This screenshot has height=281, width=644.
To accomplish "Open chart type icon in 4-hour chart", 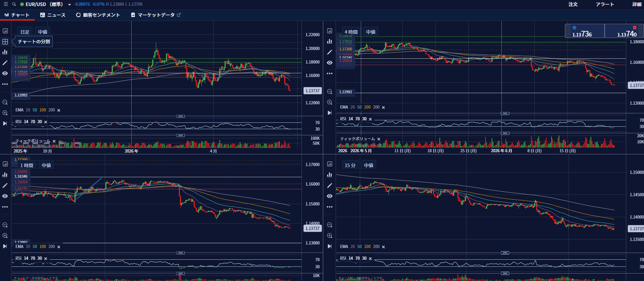I will click(330, 42).
